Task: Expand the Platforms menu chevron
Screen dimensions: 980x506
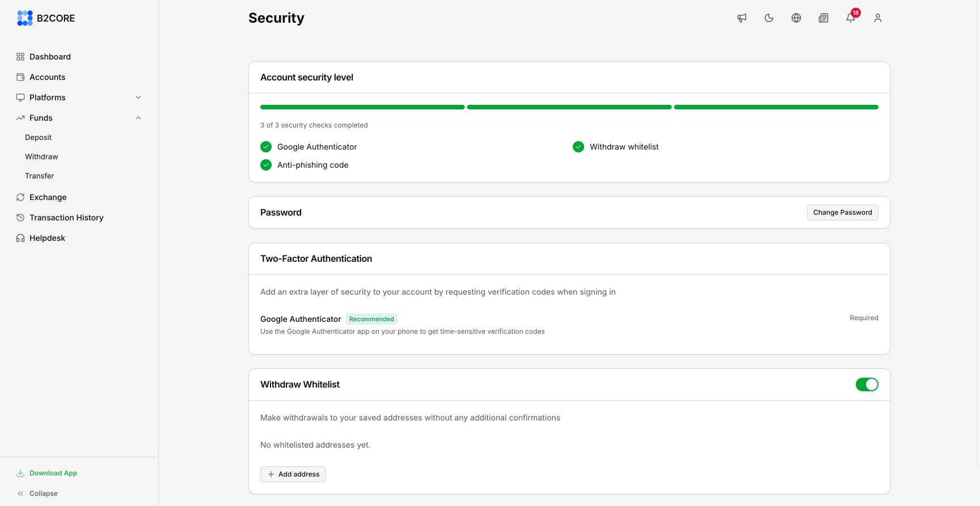Action: 138,97
